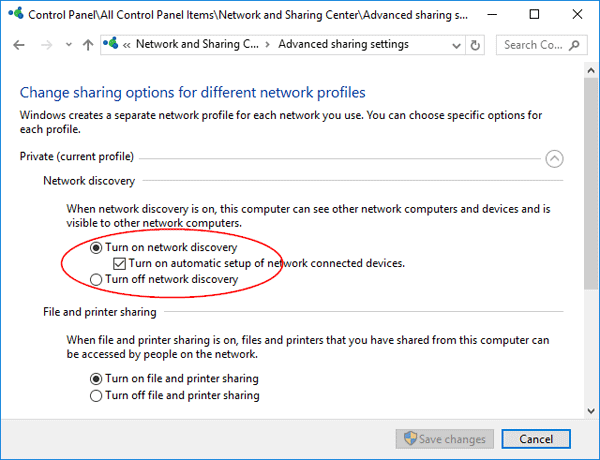Collapse the Private profile section
Screen dimensions: 600x460
tap(554, 157)
